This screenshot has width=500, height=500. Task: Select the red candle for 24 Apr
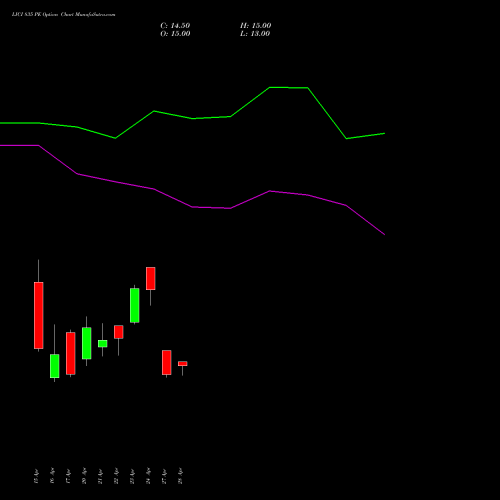[151, 278]
